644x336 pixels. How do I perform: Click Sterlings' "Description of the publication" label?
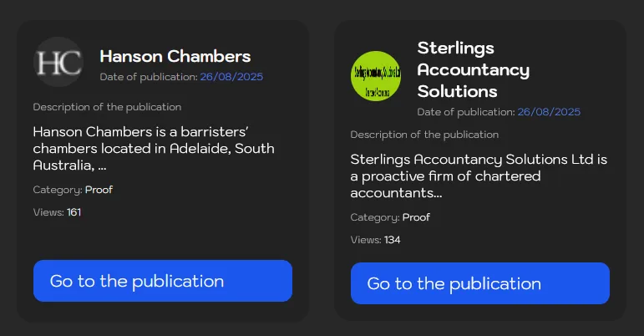click(424, 135)
